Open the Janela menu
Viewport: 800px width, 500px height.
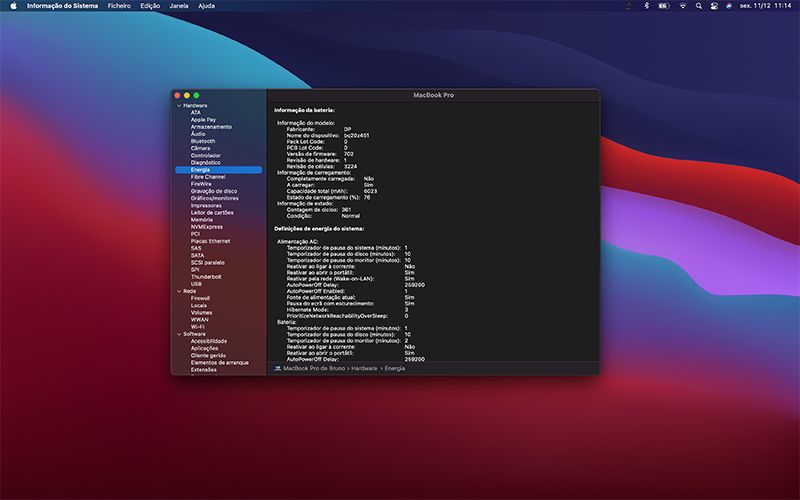[179, 6]
